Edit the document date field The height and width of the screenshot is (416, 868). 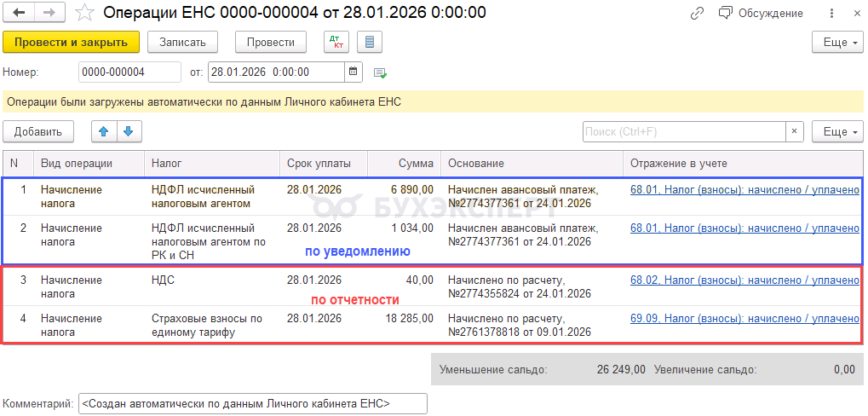(x=277, y=72)
